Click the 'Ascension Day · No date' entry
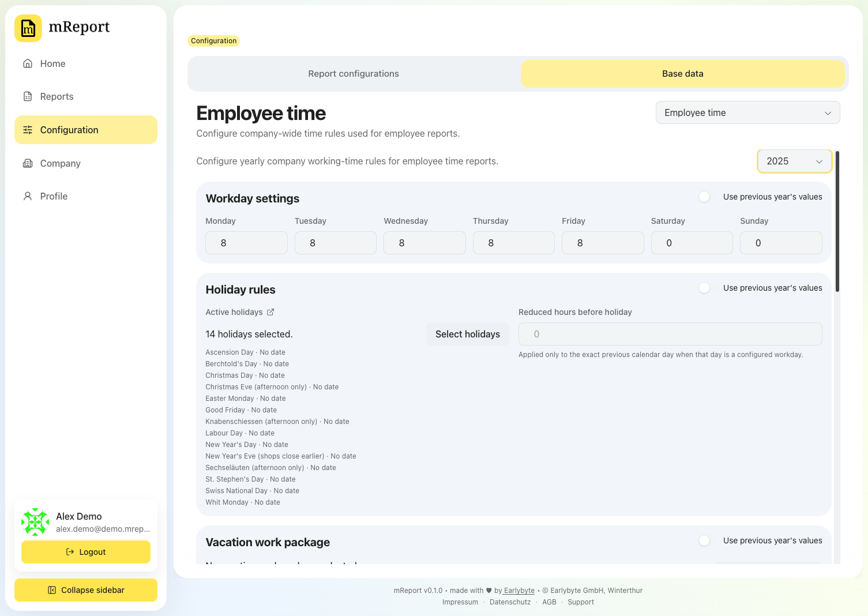The image size is (868, 616). coord(245,352)
